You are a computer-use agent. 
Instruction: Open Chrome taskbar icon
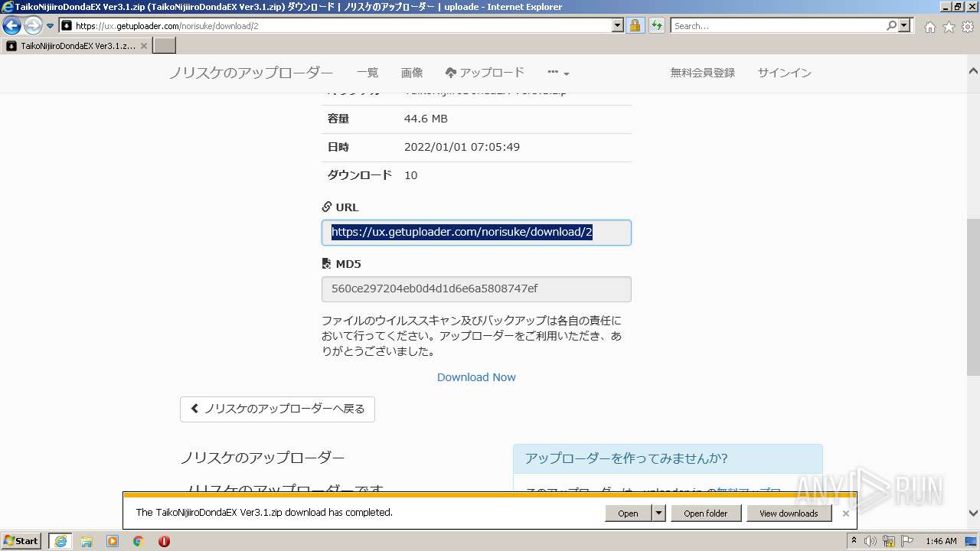(x=139, y=541)
